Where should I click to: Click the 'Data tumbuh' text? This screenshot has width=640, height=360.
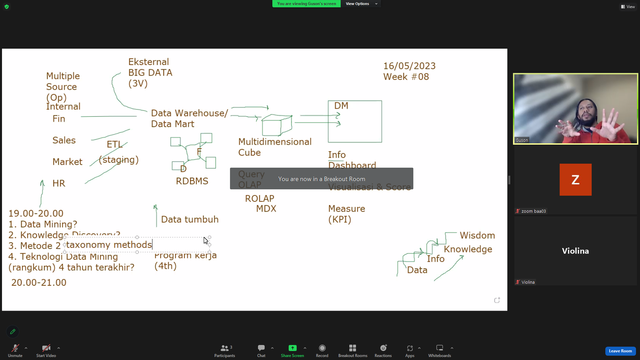190,220
